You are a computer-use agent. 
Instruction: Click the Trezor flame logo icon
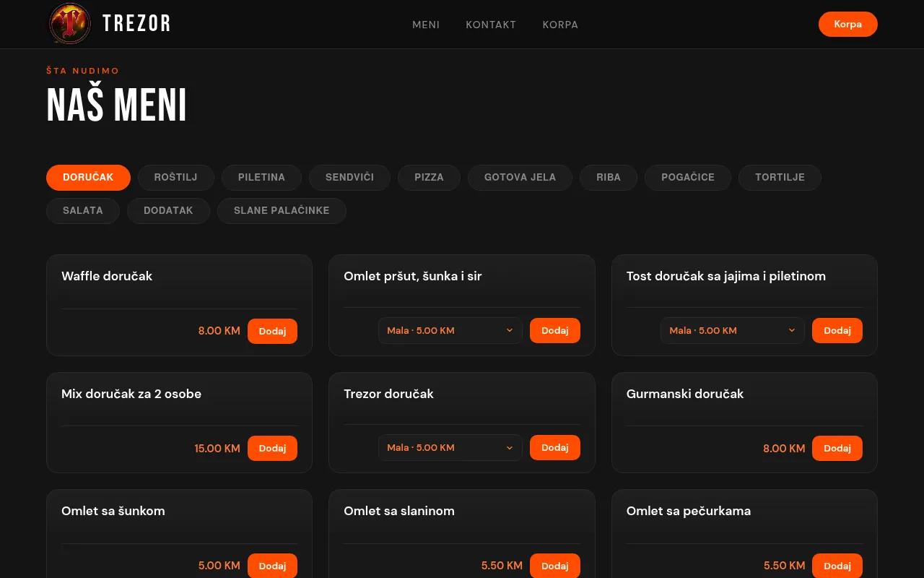[x=70, y=24]
